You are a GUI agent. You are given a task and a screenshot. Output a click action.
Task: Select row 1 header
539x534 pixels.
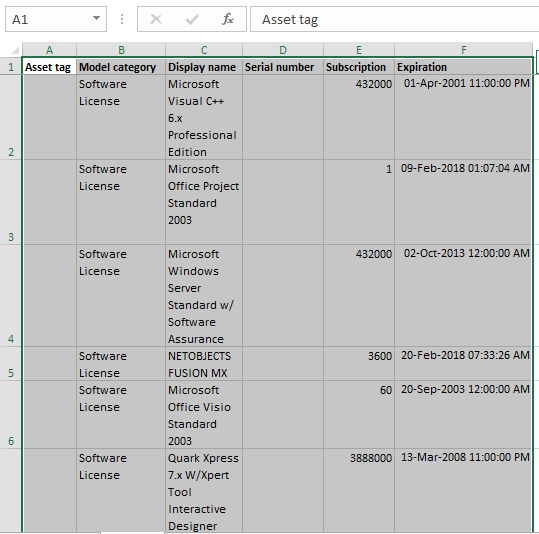tap(11, 66)
